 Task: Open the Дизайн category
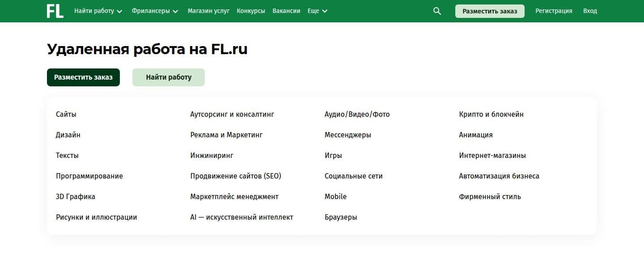click(x=68, y=135)
